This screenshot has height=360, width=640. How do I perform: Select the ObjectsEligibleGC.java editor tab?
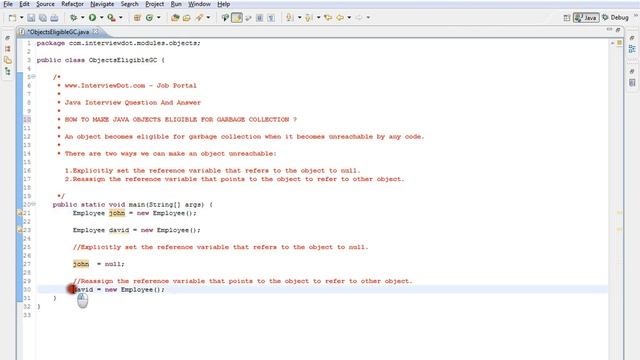coord(58,32)
